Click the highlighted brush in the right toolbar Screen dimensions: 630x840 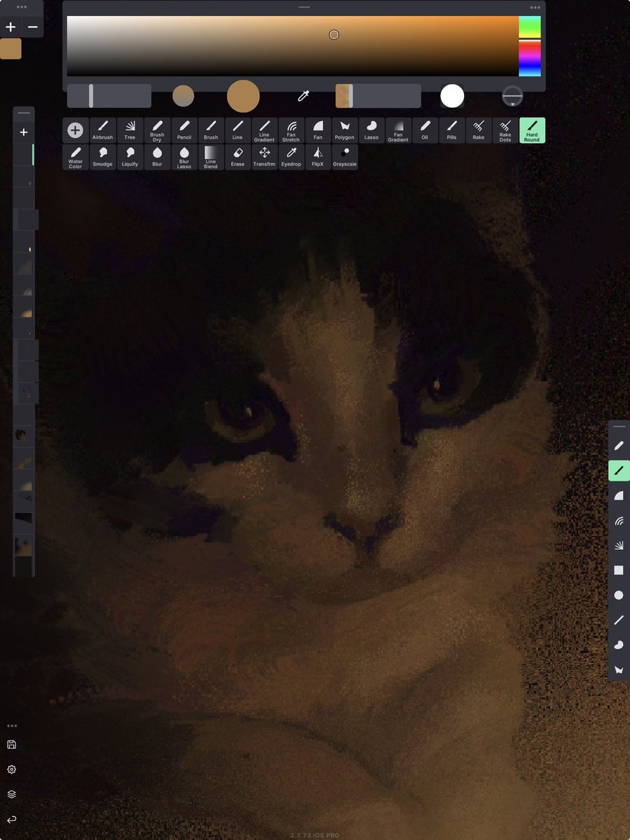tap(619, 470)
